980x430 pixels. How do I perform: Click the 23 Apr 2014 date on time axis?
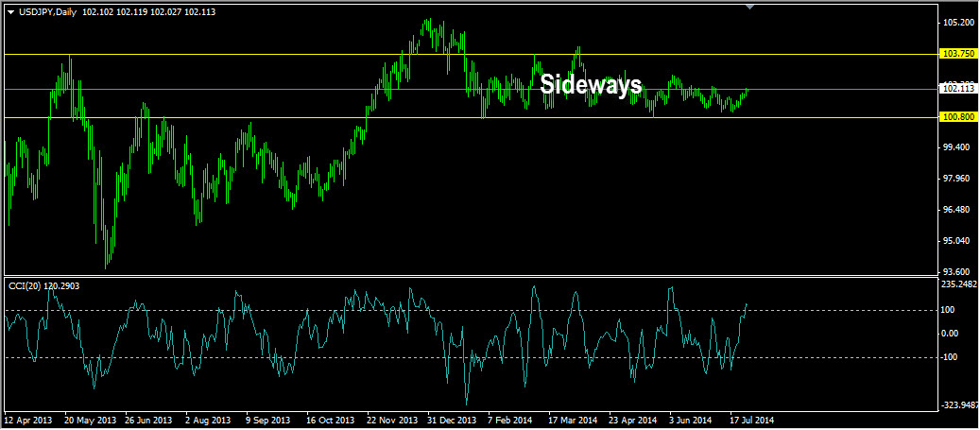634,420
